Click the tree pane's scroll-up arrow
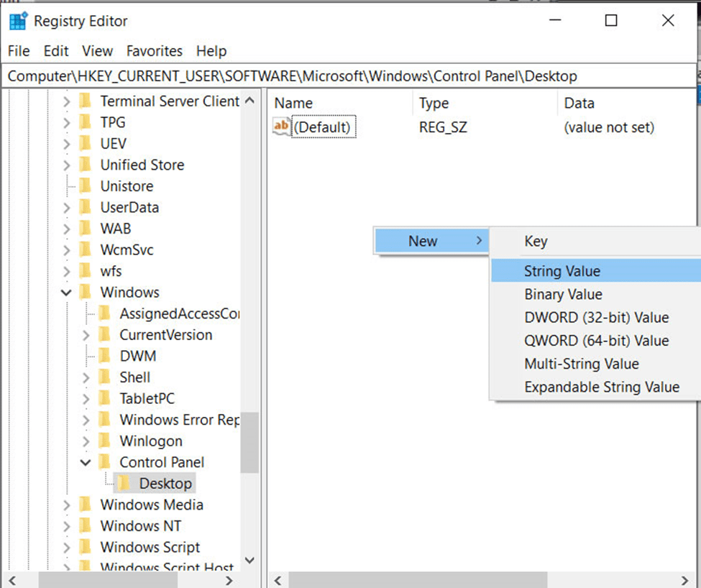 tap(249, 101)
